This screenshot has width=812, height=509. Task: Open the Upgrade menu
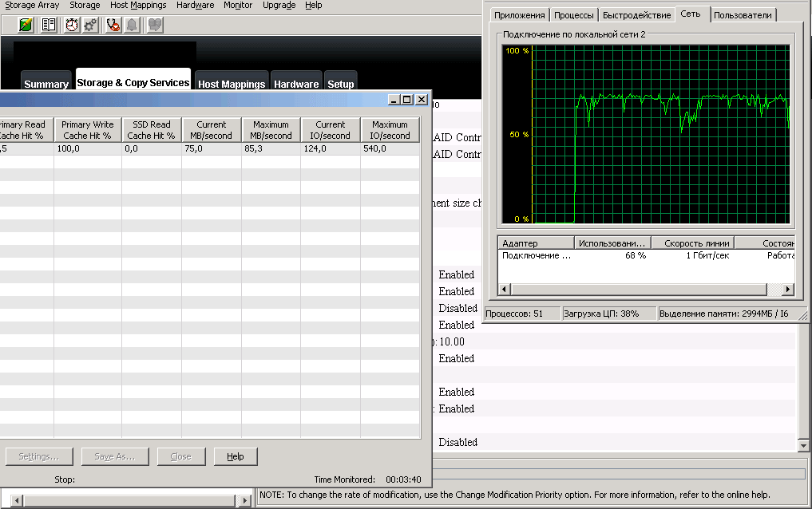(279, 5)
